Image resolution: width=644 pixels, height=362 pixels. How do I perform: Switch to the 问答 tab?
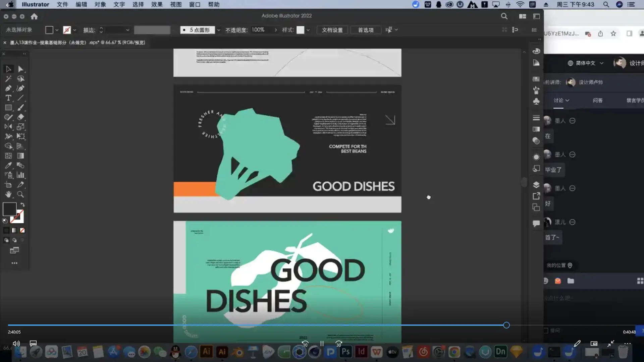[x=597, y=101]
